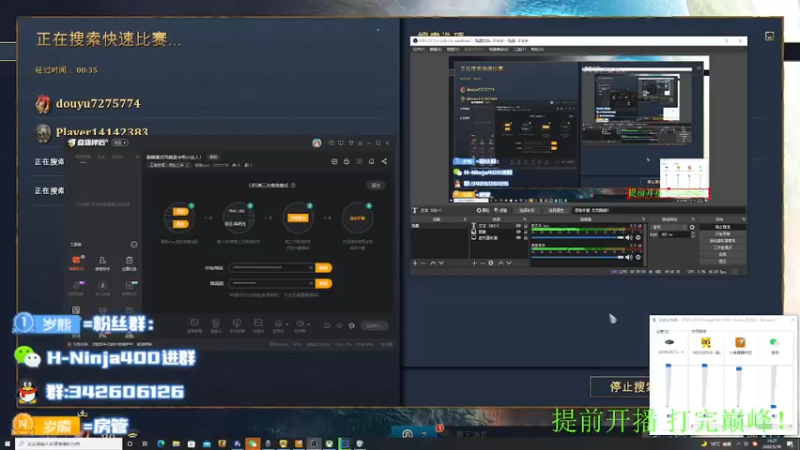Move selected source up in OBS

coord(501,263)
